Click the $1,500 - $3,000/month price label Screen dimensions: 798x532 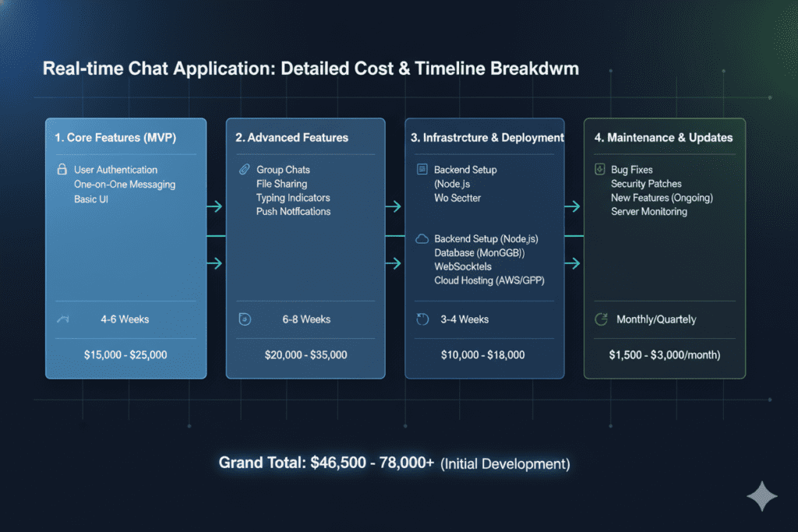[663, 354]
